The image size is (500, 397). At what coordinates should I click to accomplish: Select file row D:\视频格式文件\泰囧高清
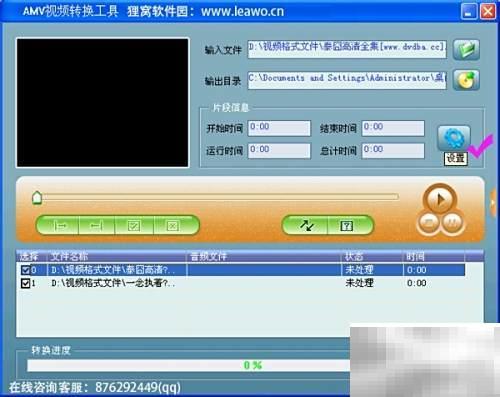tap(241, 270)
